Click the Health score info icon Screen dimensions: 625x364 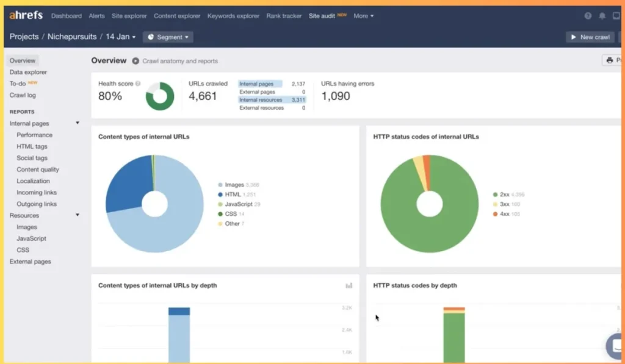tap(138, 84)
